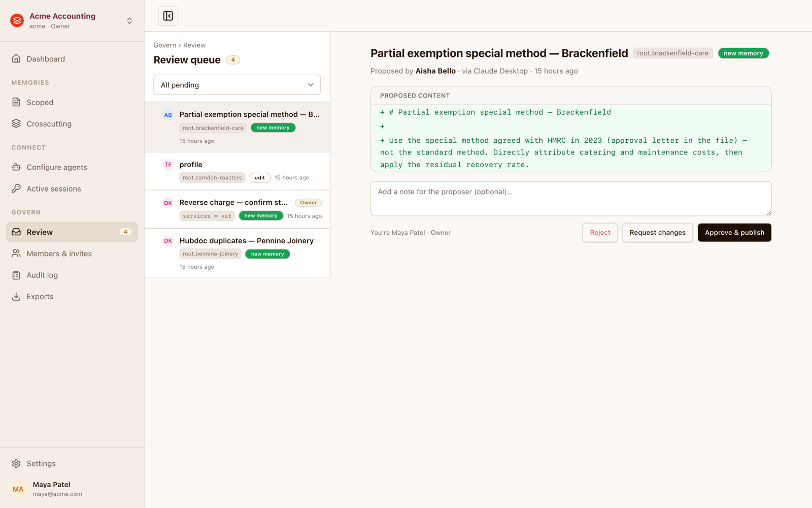This screenshot has height=508, width=812.
Task: Click the new memory badge on Partial exemption item
Action: coord(273,128)
